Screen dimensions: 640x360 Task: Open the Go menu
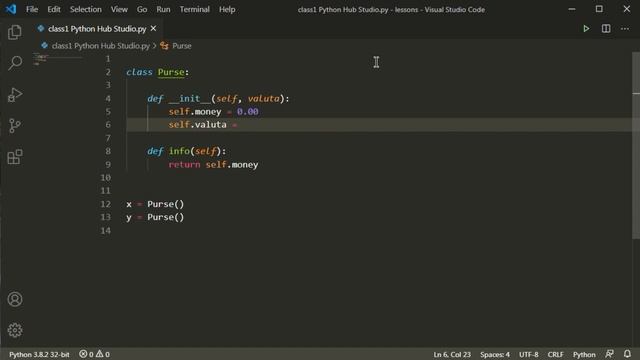click(142, 9)
